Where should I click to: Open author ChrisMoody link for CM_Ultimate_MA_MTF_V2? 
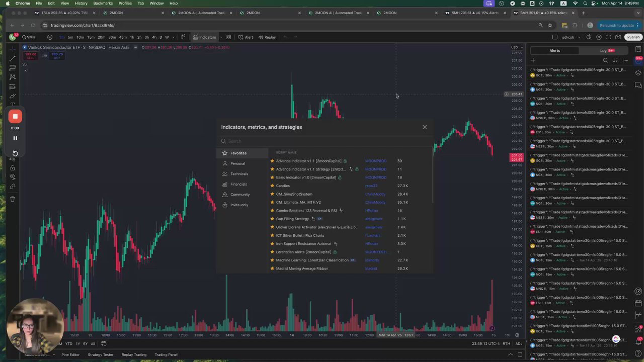pos(375,203)
